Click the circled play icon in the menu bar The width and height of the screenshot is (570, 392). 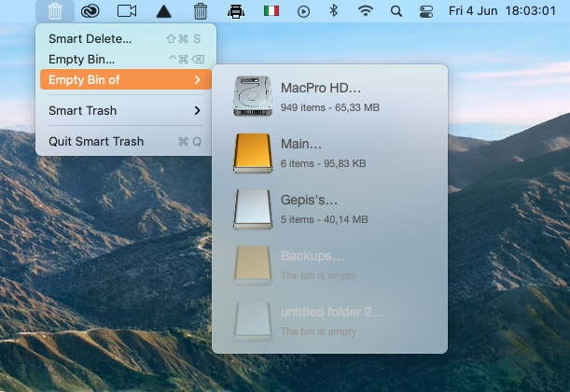303,11
